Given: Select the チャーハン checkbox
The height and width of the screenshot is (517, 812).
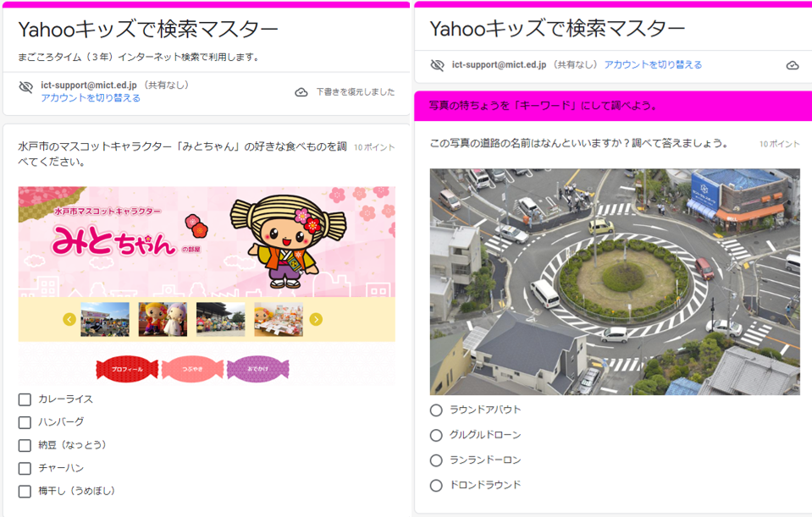Looking at the screenshot, I should pyautogui.click(x=25, y=469).
